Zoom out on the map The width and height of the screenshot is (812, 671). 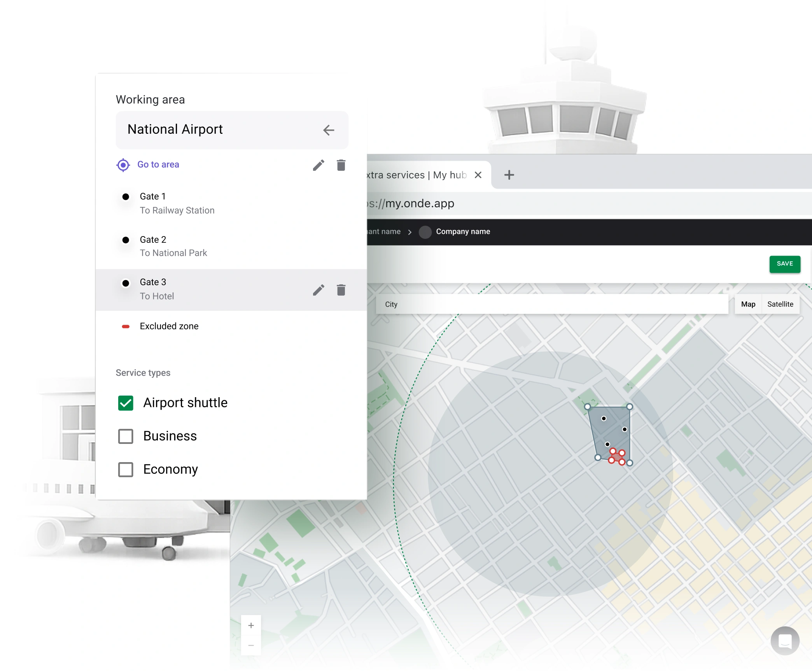click(251, 646)
